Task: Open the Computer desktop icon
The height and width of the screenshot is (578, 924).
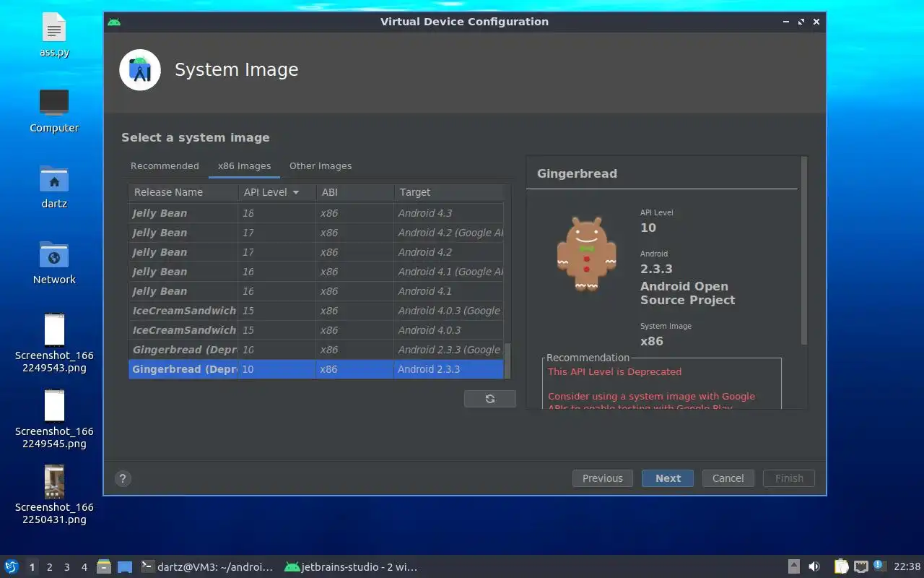Action: click(x=54, y=111)
